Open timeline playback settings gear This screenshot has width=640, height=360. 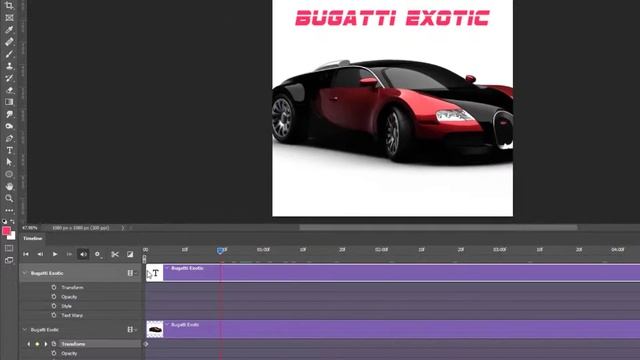click(98, 254)
